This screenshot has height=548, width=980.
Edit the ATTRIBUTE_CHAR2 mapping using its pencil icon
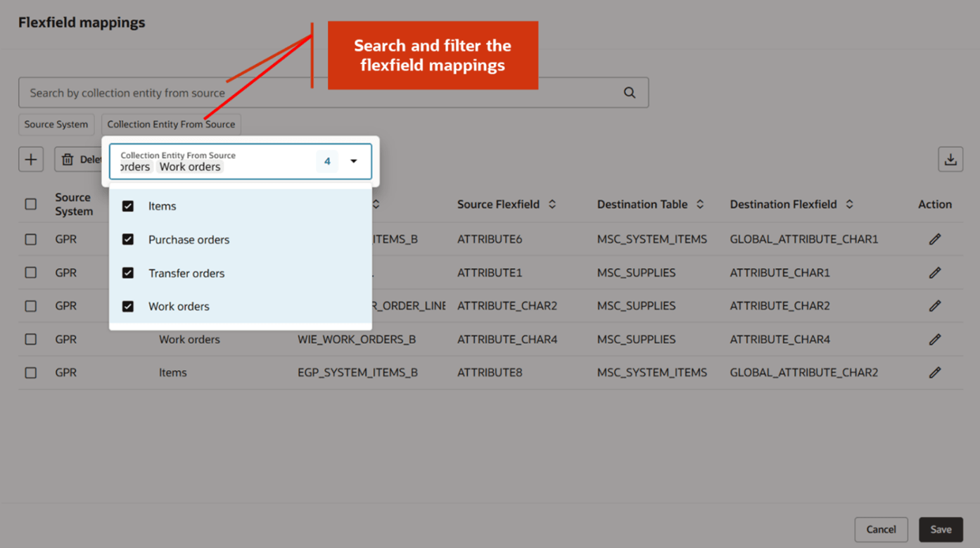[934, 305]
